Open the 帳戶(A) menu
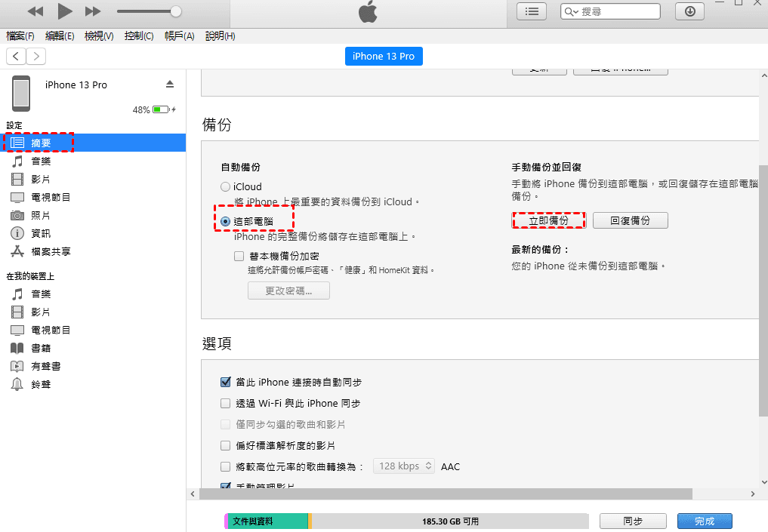 tap(179, 35)
